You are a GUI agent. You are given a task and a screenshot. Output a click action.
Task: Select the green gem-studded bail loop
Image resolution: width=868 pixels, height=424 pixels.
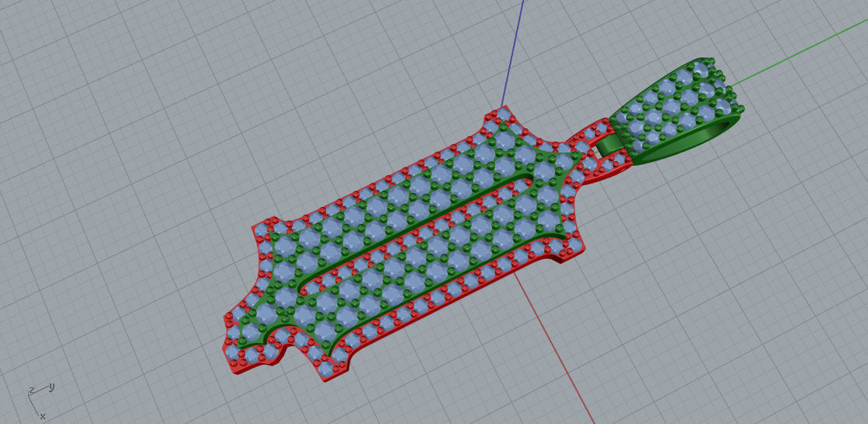(676, 112)
